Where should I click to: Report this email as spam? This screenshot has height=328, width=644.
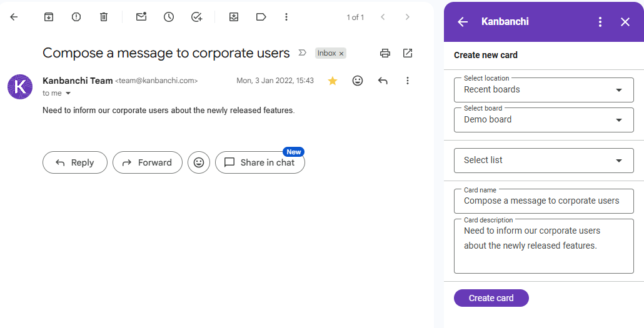click(76, 17)
